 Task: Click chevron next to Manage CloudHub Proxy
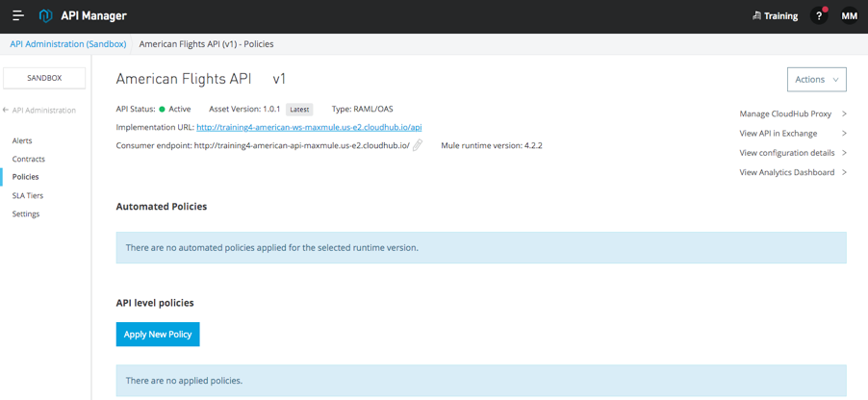coord(844,114)
